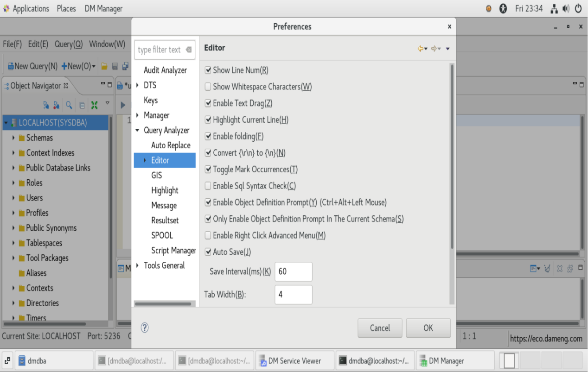Clear the filter text with the arrow icon
The width and height of the screenshot is (588, 372).
pos(188,50)
